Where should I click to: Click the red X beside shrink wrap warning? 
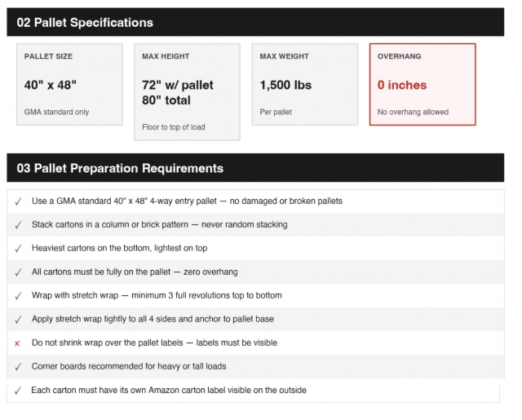[x=17, y=343]
